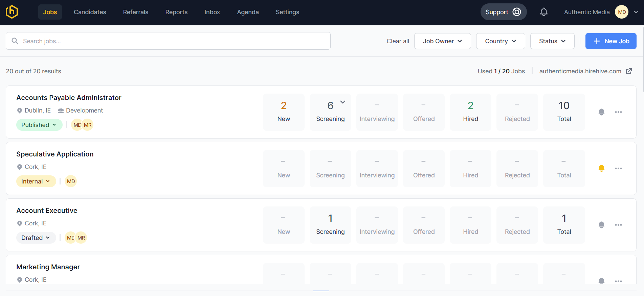Click the MD user avatar in header
Image resolution: width=644 pixels, height=296 pixels.
click(x=622, y=12)
